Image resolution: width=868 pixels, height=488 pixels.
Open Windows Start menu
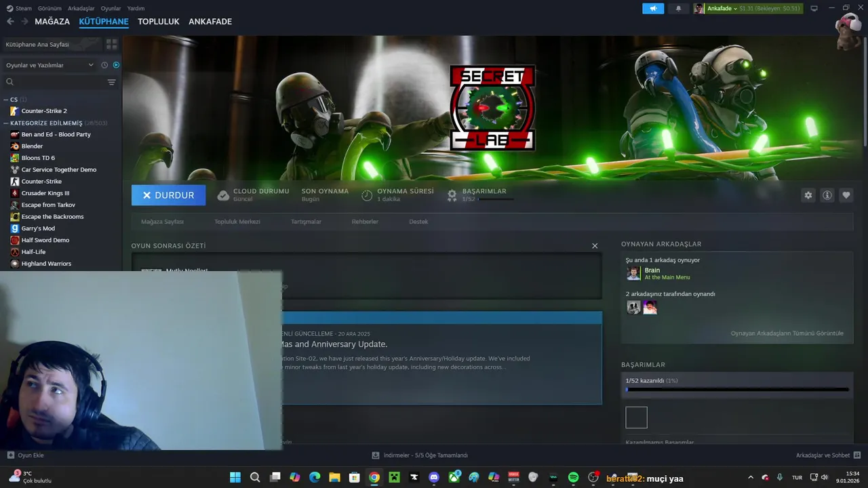(235, 478)
